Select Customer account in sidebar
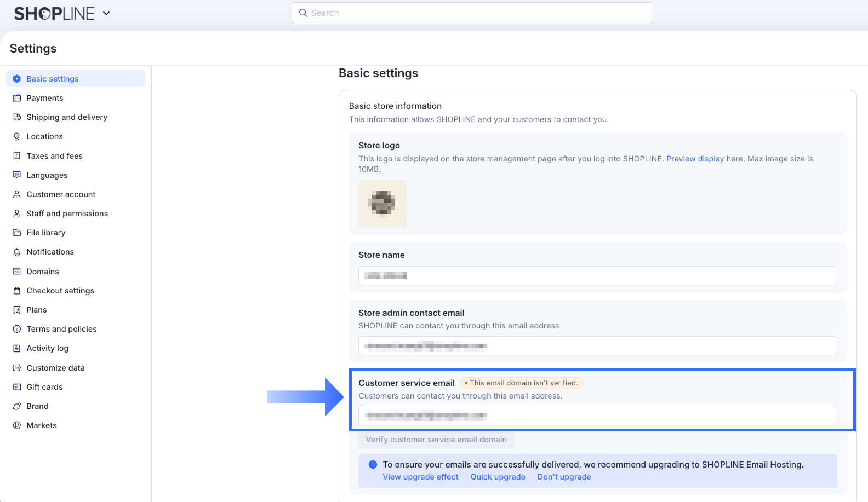This screenshot has height=502, width=868. 61,194
